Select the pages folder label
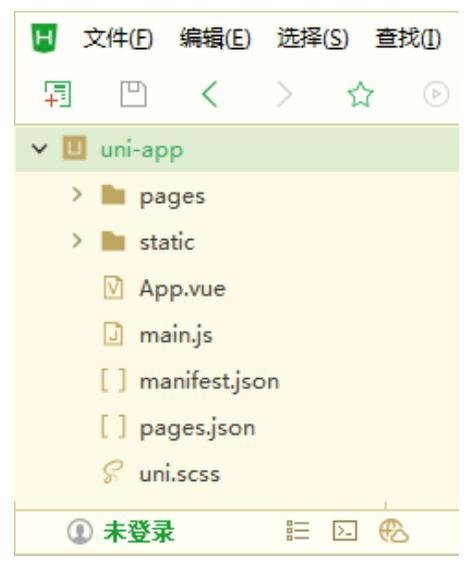This screenshot has width=470, height=571. point(173,198)
